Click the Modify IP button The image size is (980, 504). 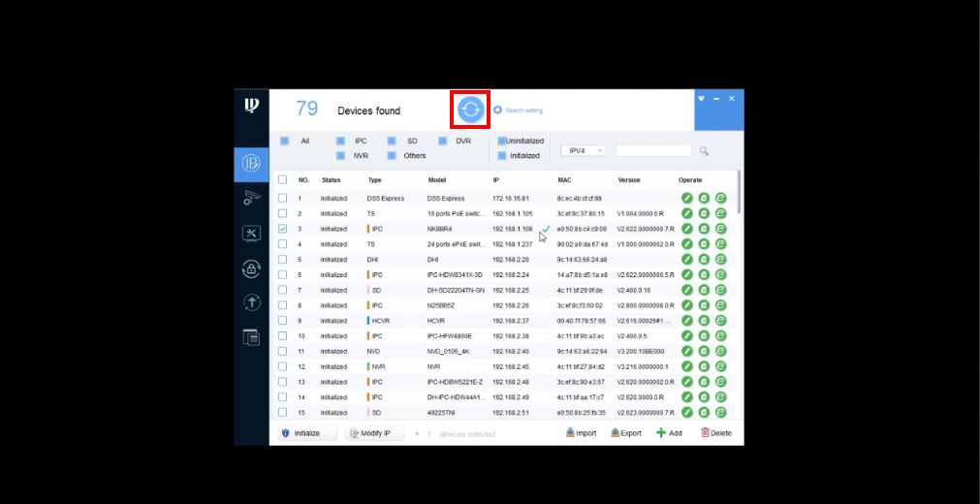click(x=374, y=432)
